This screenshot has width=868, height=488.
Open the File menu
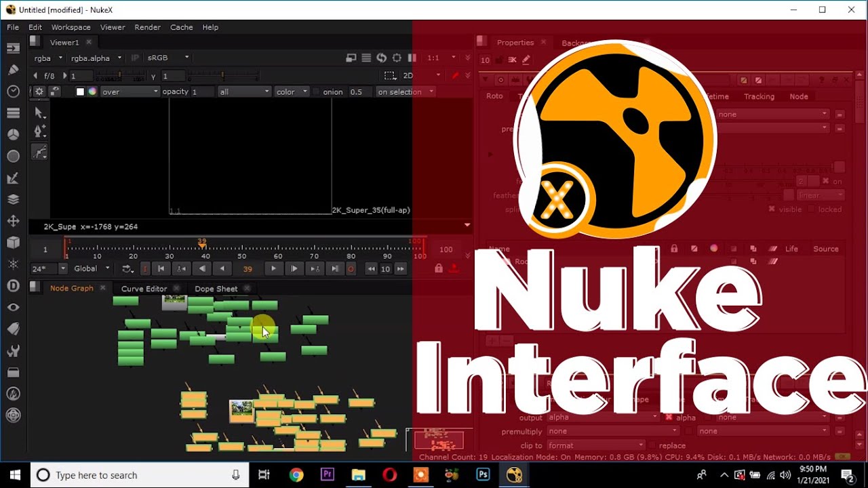point(13,27)
